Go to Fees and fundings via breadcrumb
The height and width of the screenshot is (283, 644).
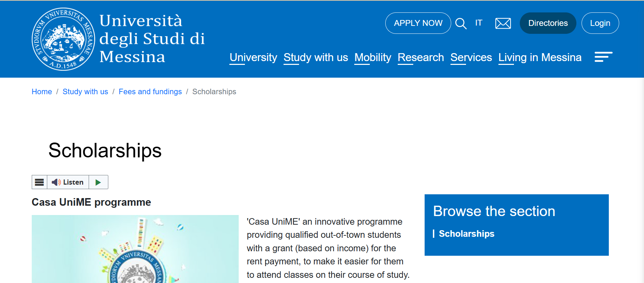(150, 91)
